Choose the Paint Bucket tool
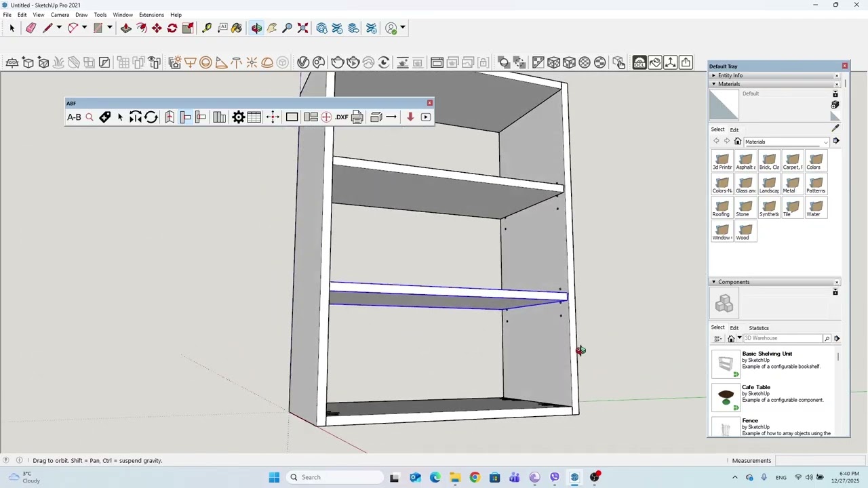Viewport: 868px width, 488px height. (x=237, y=28)
